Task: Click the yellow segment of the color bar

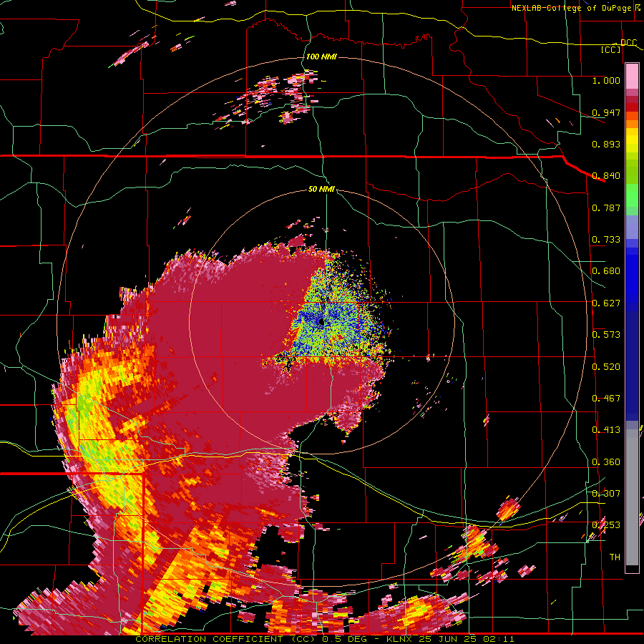Action: point(632,140)
